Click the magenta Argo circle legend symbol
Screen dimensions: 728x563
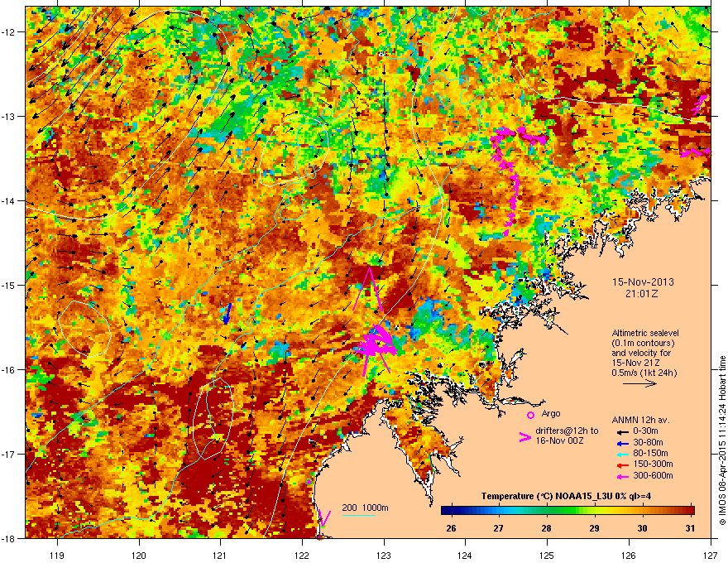(530, 415)
